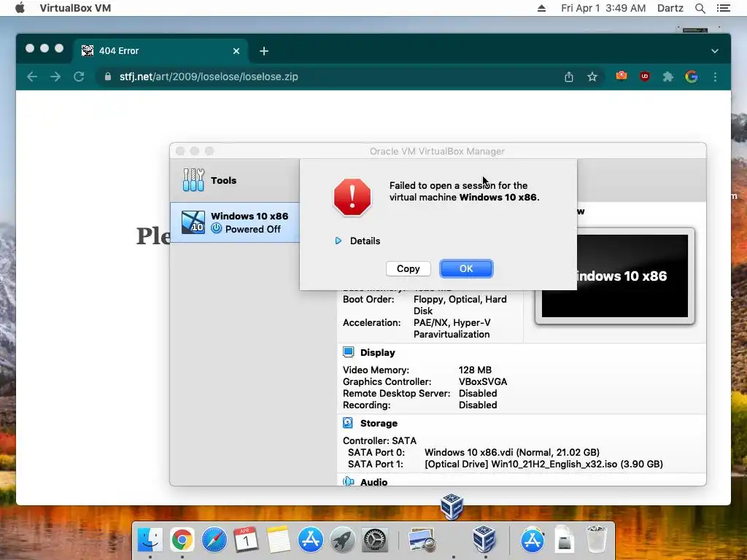Click the red exclamation error icon
The image size is (747, 560).
352,197
